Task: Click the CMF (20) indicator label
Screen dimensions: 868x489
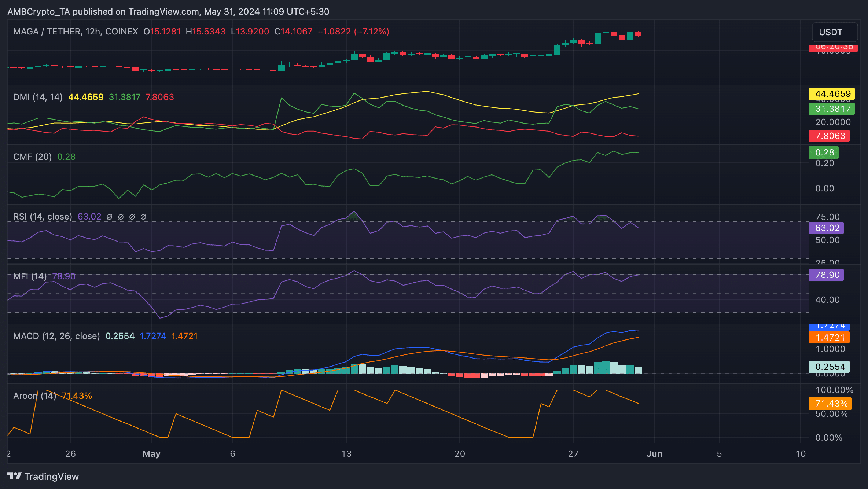Action: click(x=32, y=157)
